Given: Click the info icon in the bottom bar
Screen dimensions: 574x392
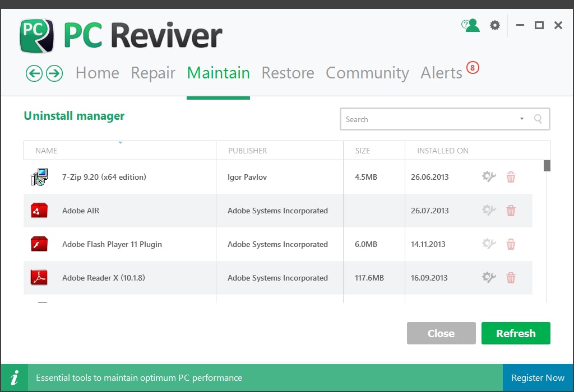Looking at the screenshot, I should 15,378.
